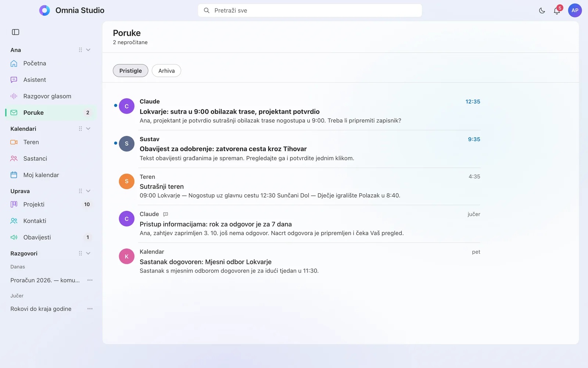588x368 pixels.
Task: Click drag handle dots beside Kalendari section
Action: [80, 129]
